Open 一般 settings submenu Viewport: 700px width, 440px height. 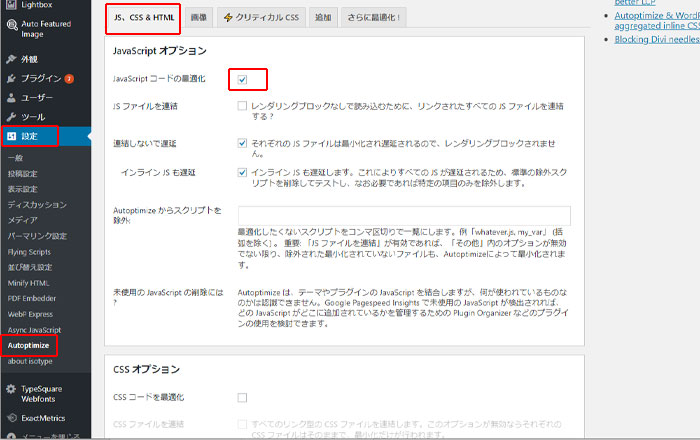(15, 158)
